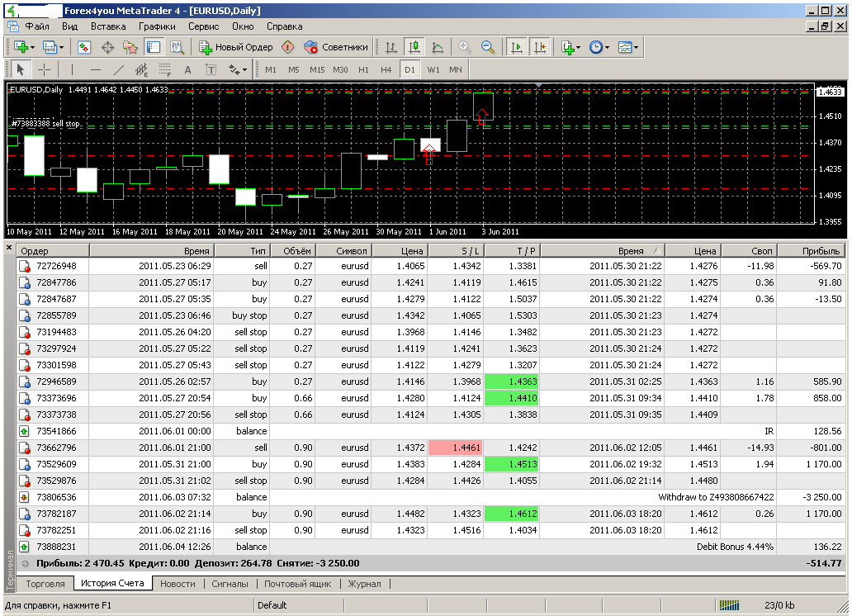Viewport: 852px width, 616px height.
Task: Switch chart to candlestick mode icon
Action: pos(414,47)
